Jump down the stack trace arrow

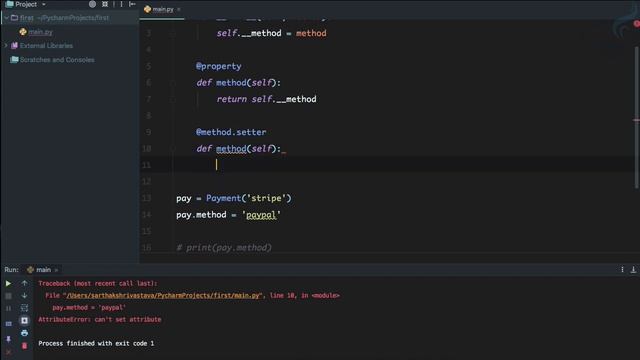(x=24, y=296)
